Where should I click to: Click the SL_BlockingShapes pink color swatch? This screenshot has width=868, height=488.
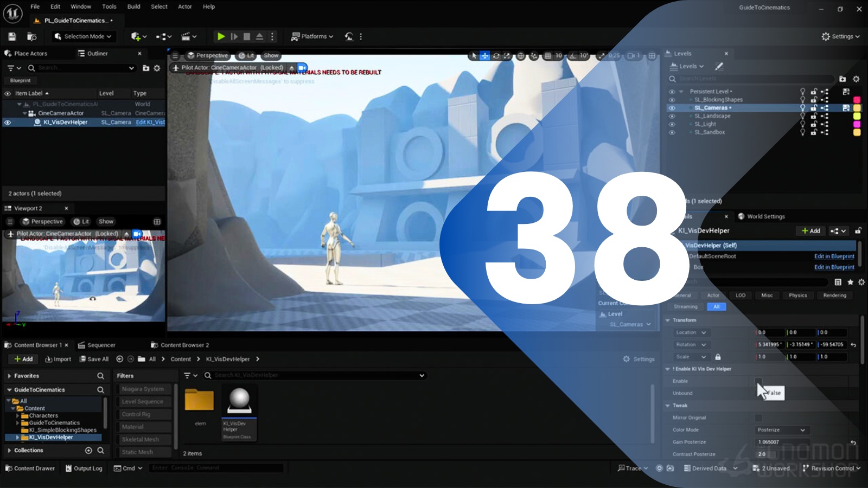click(x=857, y=100)
